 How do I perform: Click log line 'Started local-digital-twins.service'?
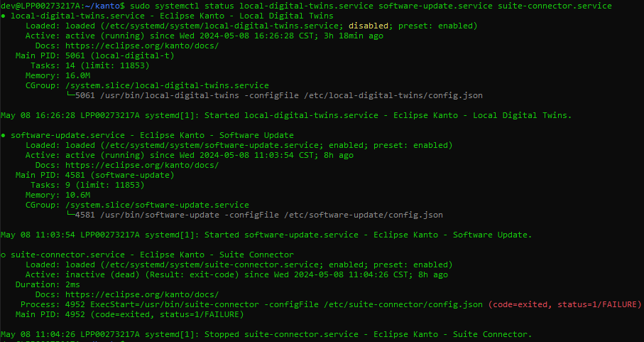(x=286, y=115)
